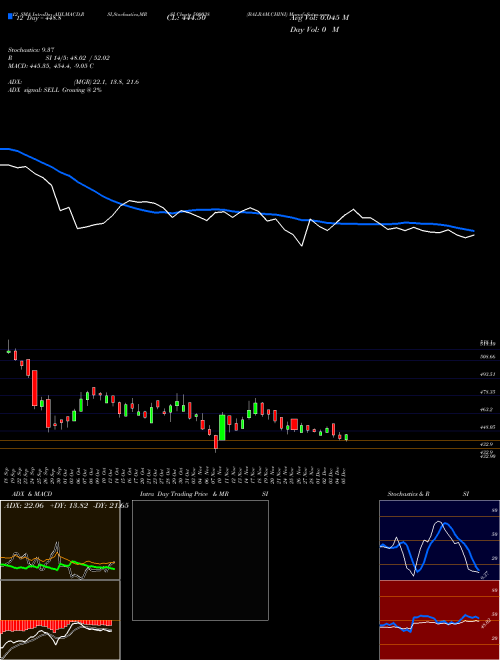
Task: Click the 463.2 price axis label
Action: coord(486,409)
